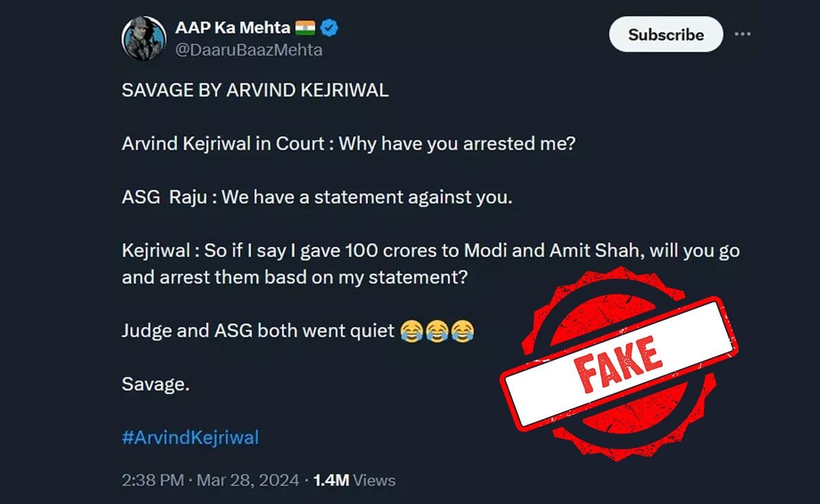This screenshot has width=820, height=504.
Task: Click the blue verified checkmark badge
Action: pyautogui.click(x=331, y=29)
